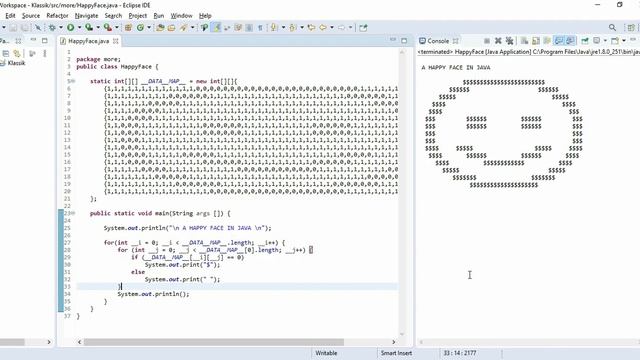Click the Previous Annotation icon

(x=292, y=27)
